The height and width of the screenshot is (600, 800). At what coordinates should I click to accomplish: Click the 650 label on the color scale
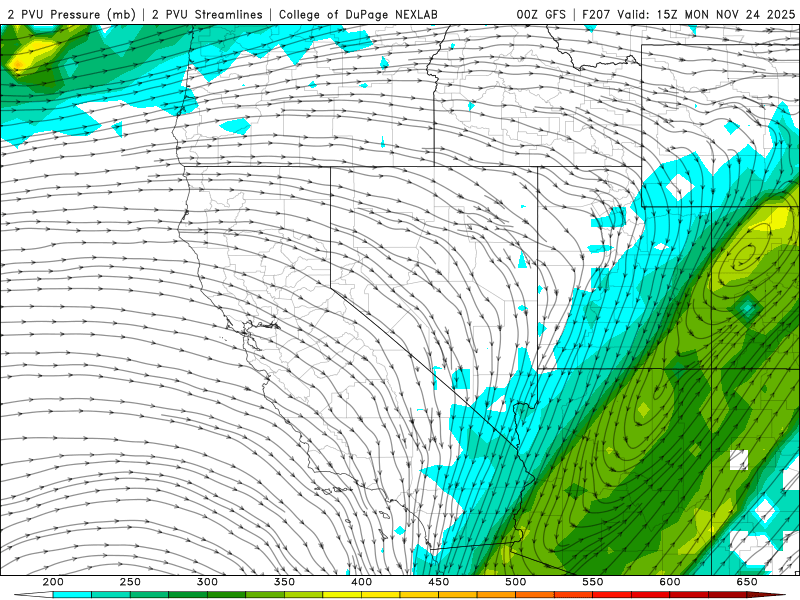746,582
